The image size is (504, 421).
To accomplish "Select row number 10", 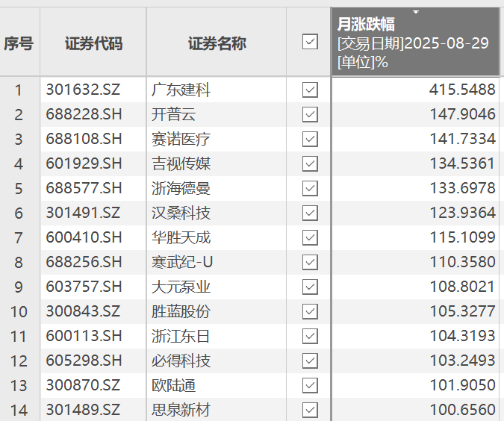I will click(x=19, y=311).
